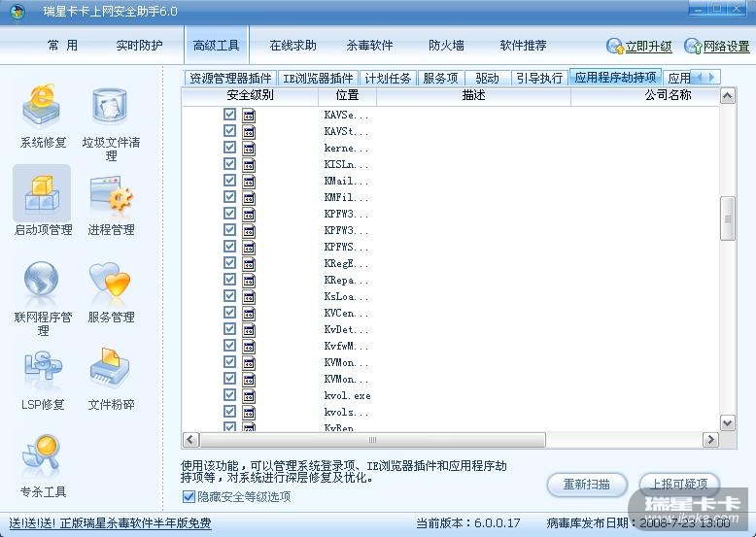Sort by the 描述 column header
Screen dimensions: 756x537
click(473, 95)
